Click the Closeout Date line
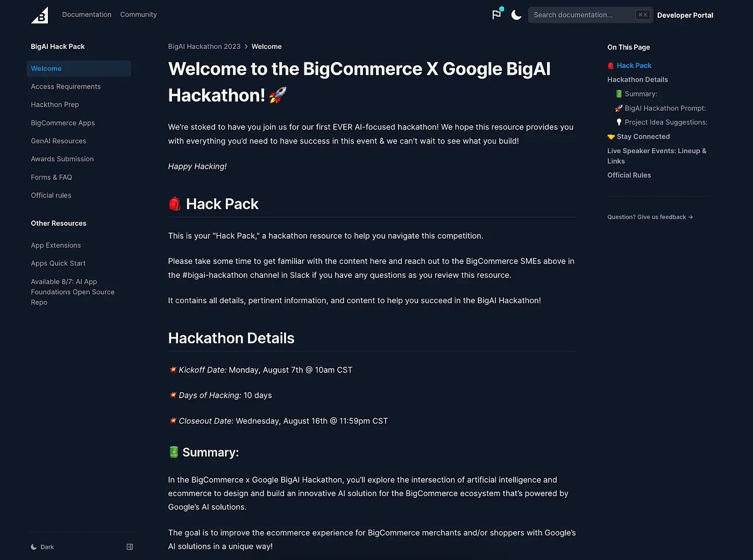The image size is (753, 560). click(x=279, y=421)
